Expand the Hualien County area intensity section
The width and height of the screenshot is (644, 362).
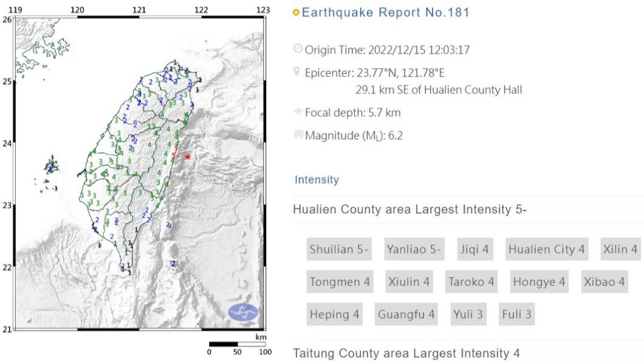tap(409, 210)
